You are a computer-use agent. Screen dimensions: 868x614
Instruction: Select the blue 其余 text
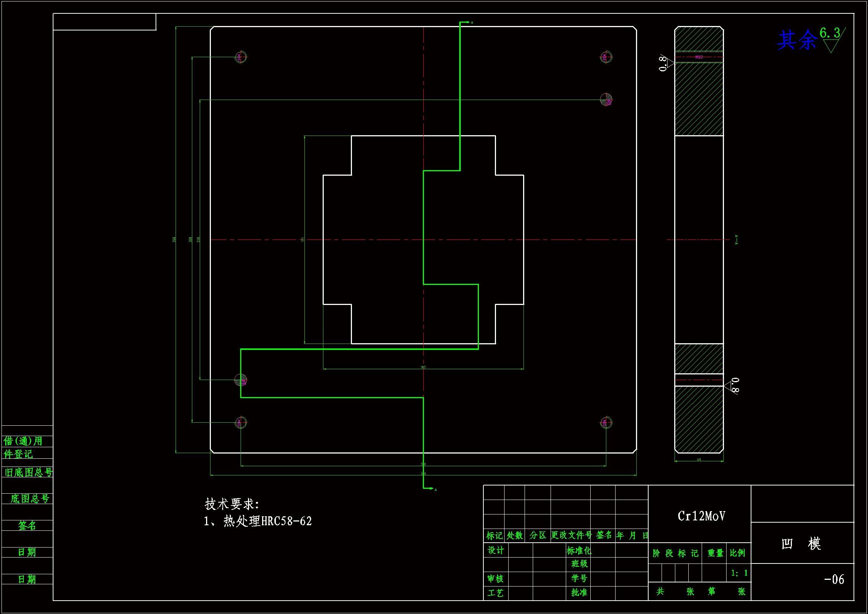click(797, 40)
